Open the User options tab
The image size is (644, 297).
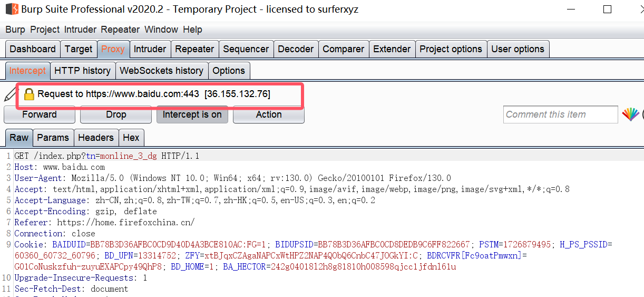tap(518, 49)
